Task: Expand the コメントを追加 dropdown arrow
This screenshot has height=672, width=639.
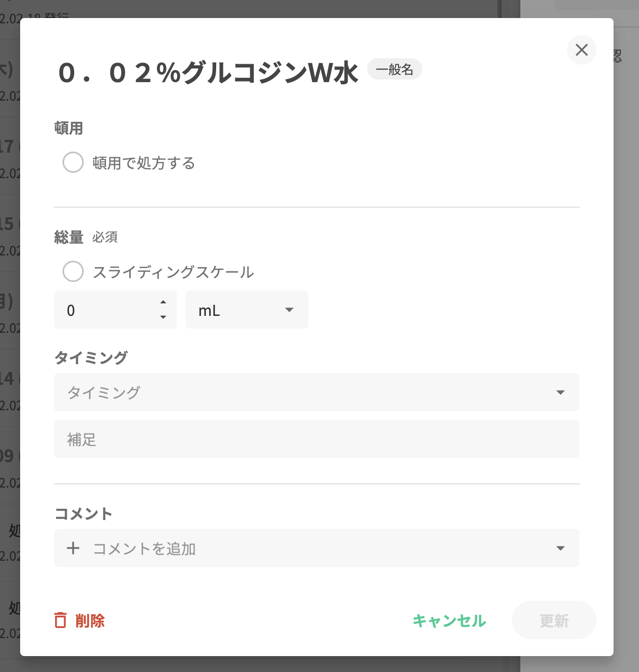Action: pos(560,548)
